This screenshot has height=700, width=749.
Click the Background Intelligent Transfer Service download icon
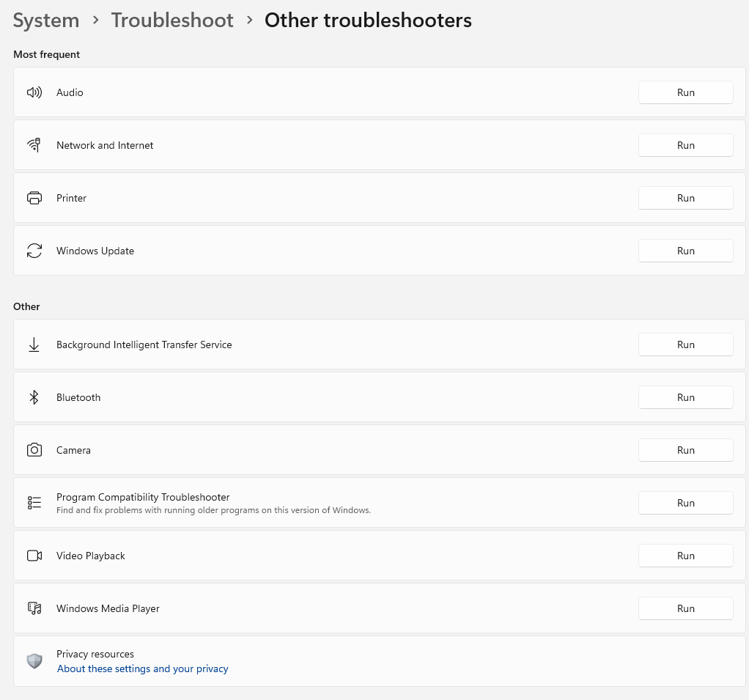(x=34, y=345)
